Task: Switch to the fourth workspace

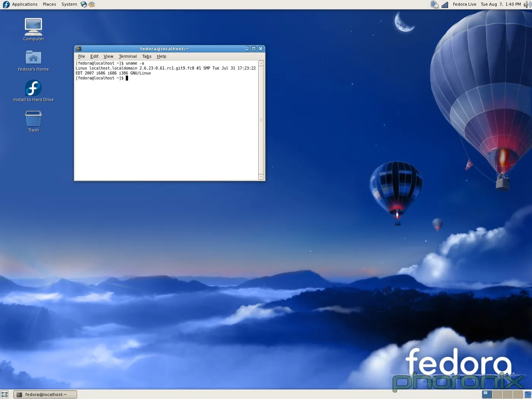Action: (x=518, y=394)
